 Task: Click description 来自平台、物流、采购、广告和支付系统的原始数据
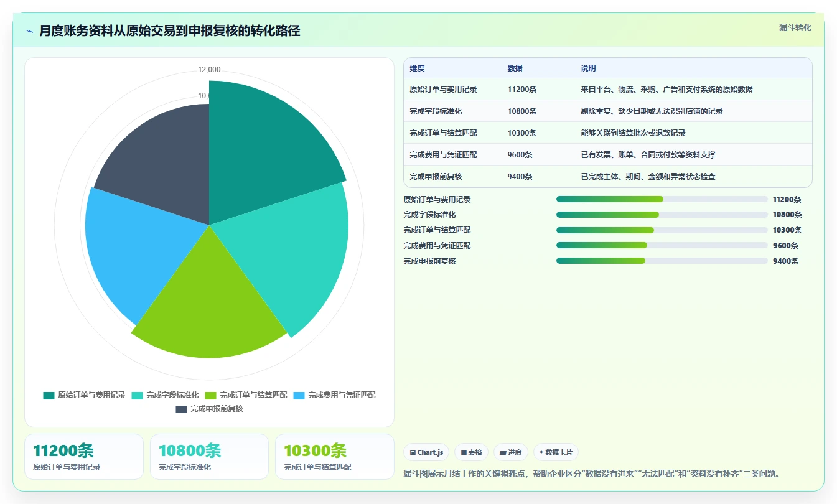coord(666,90)
